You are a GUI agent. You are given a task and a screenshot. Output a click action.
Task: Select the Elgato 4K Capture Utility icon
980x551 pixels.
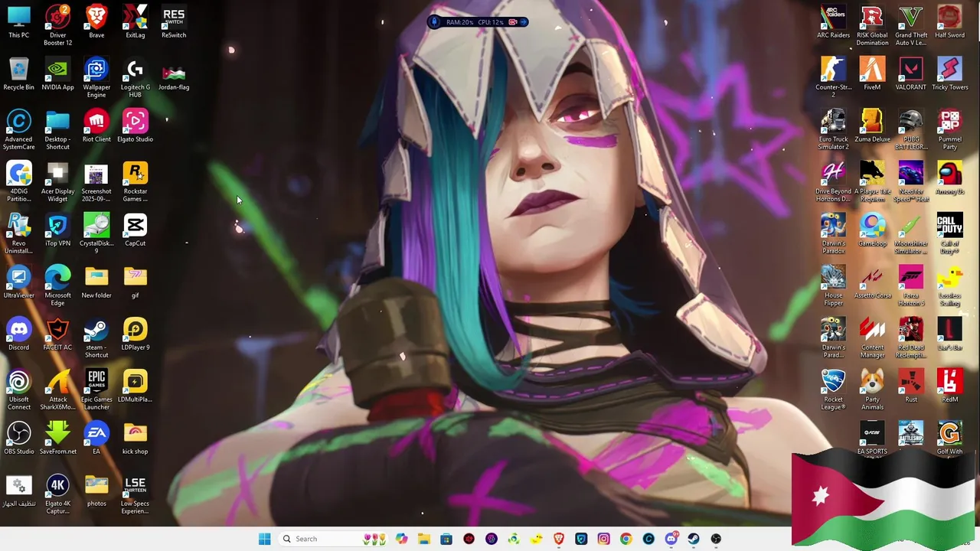[57, 494]
